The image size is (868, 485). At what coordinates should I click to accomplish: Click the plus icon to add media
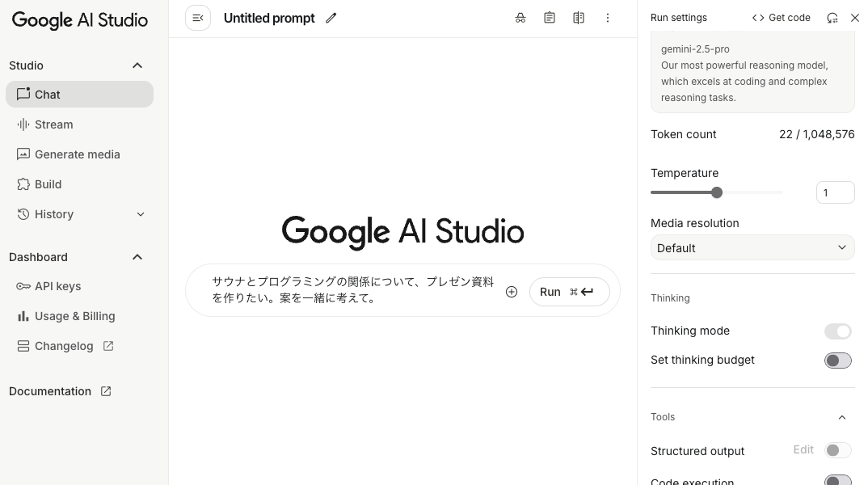pos(512,292)
